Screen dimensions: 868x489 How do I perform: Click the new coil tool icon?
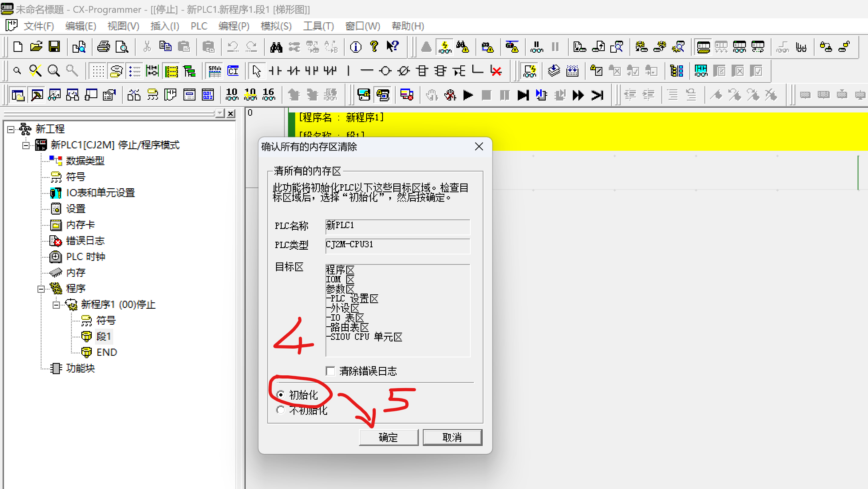coord(385,71)
